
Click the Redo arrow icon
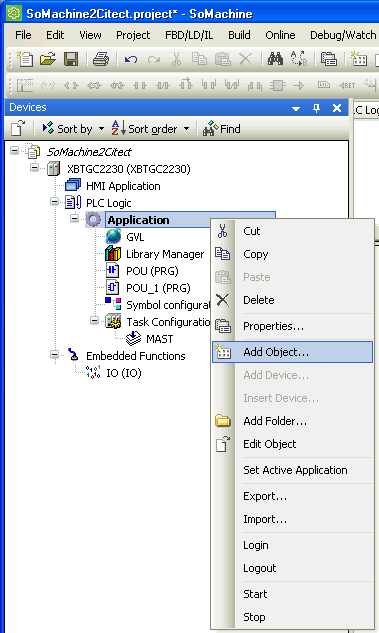coord(154,60)
